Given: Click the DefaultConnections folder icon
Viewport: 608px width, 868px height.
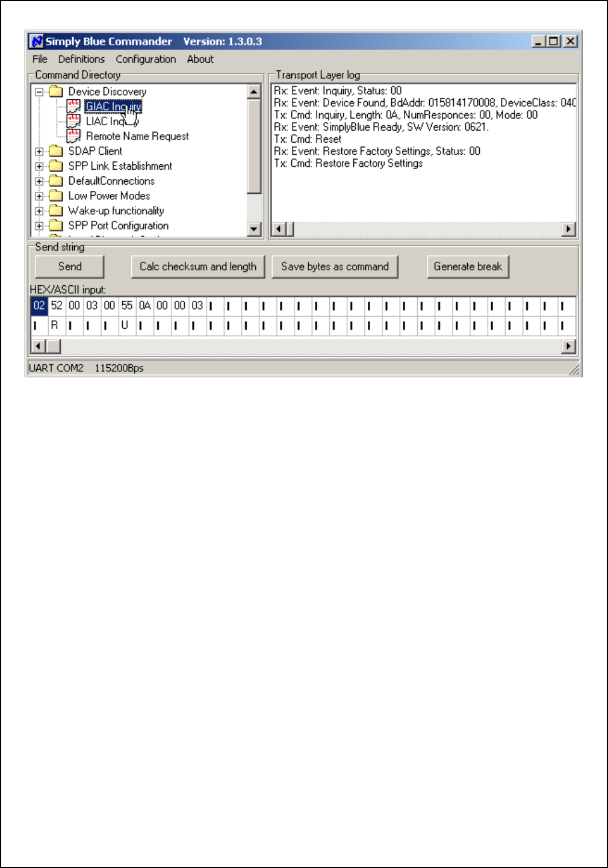Looking at the screenshot, I should pyautogui.click(x=56, y=181).
